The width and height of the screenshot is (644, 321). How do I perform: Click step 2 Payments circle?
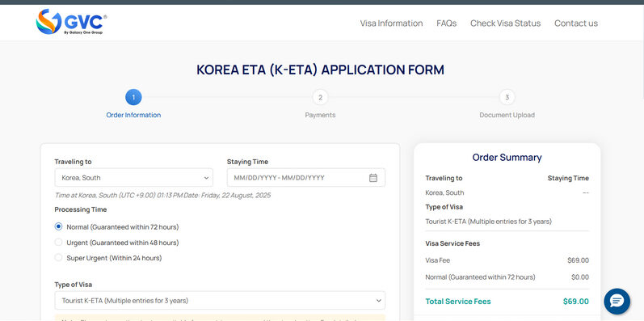320,97
